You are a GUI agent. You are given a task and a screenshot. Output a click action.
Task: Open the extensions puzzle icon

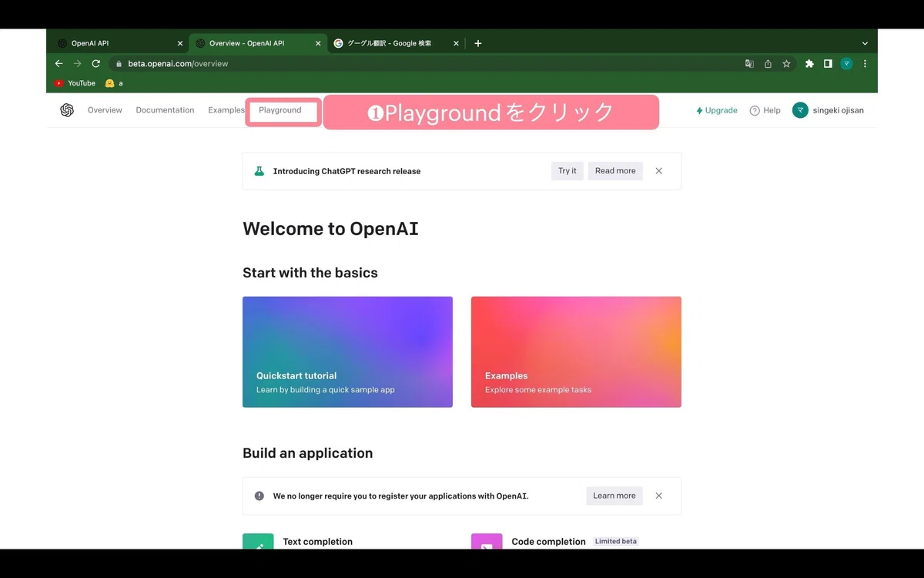pos(809,64)
